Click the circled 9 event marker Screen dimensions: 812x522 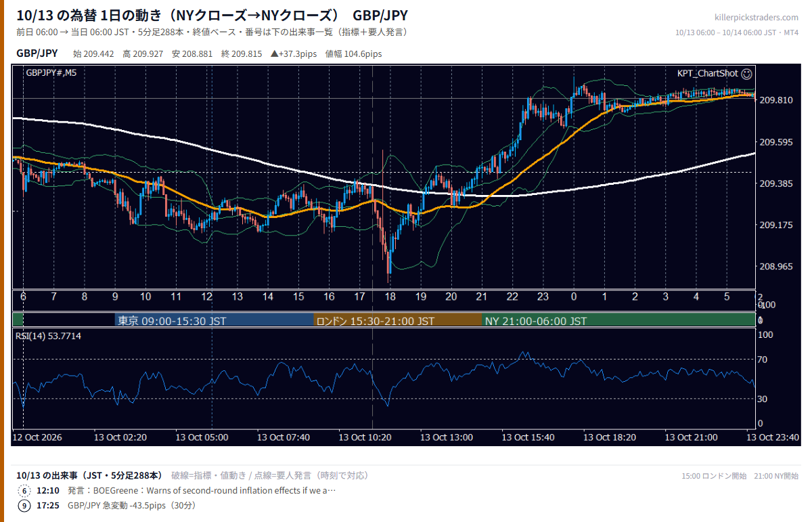tap(24, 506)
